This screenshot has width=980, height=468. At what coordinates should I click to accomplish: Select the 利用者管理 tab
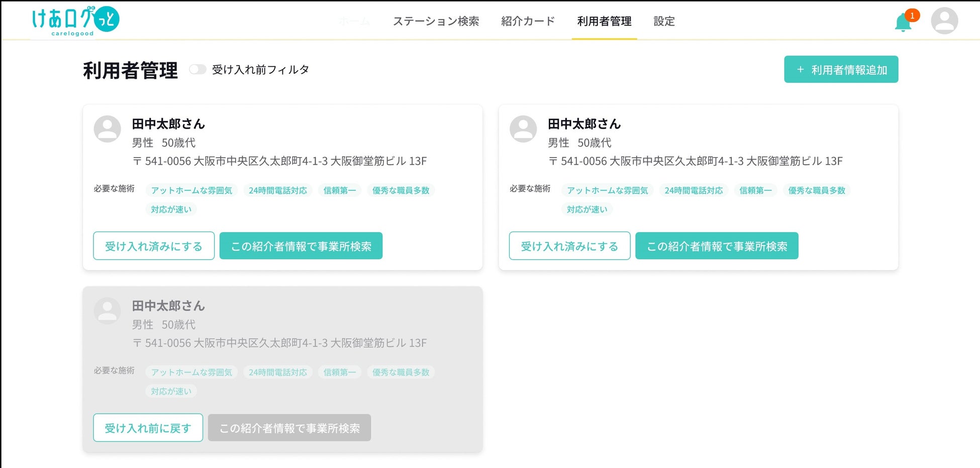tap(604, 21)
